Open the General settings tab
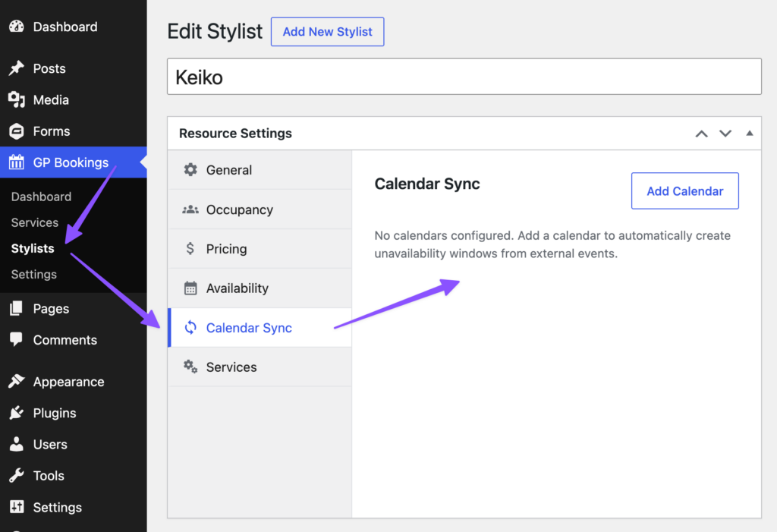This screenshot has width=777, height=532. tap(260, 169)
